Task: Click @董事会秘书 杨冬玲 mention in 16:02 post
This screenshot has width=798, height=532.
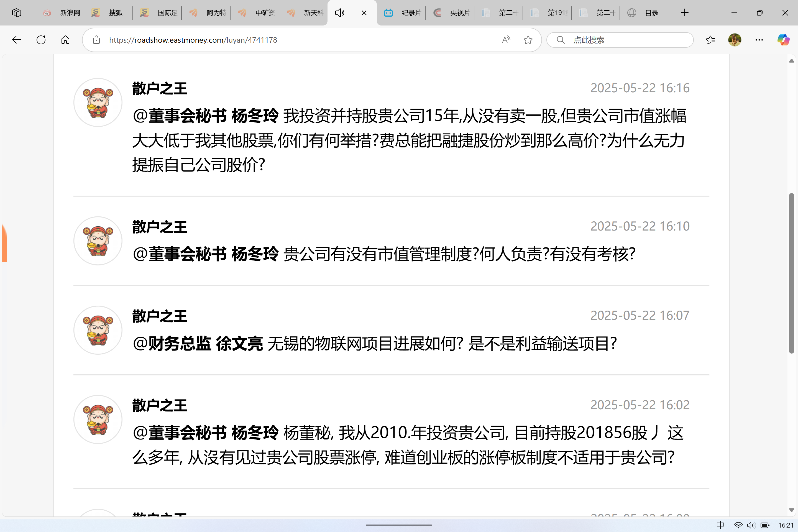Action: tap(206, 433)
